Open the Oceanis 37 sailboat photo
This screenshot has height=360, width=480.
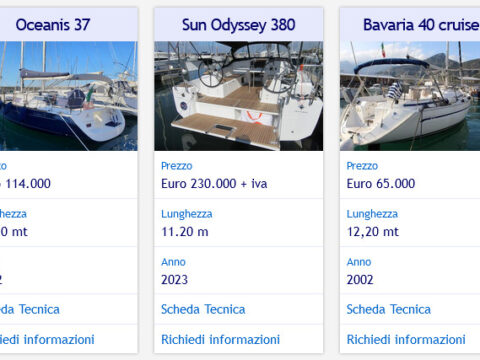pos(69,96)
